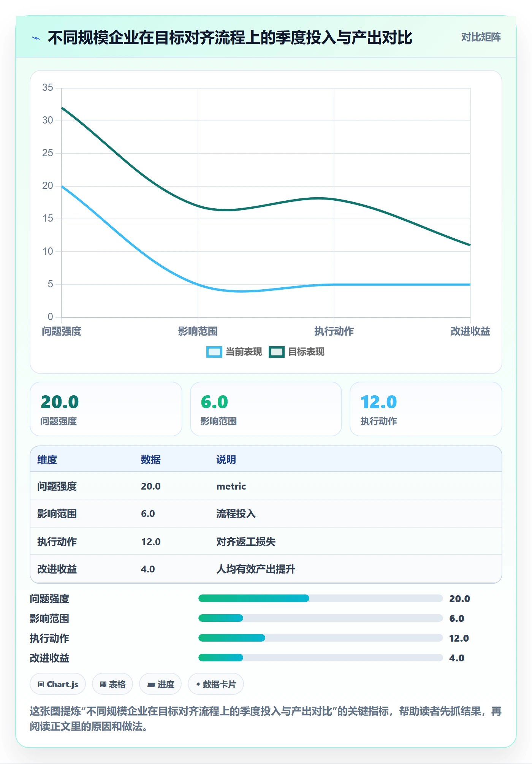Click the 问题强度 x-axis label on chart
Screen dimensions: 532x764
tap(62, 331)
